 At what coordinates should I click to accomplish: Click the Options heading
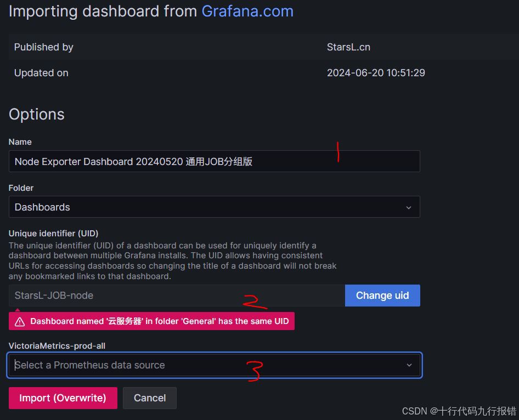point(37,115)
